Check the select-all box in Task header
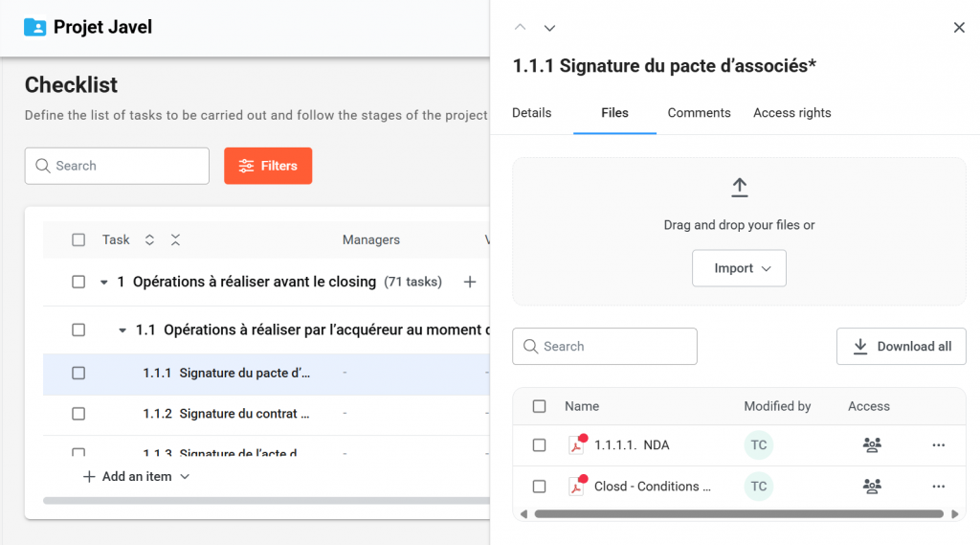The height and width of the screenshot is (545, 980). coord(78,240)
